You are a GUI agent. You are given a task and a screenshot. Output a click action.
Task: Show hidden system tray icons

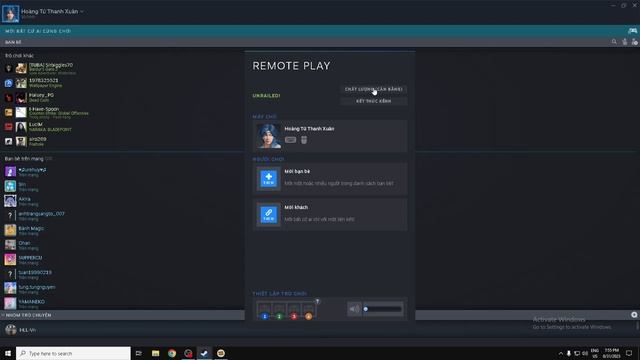tap(560, 353)
